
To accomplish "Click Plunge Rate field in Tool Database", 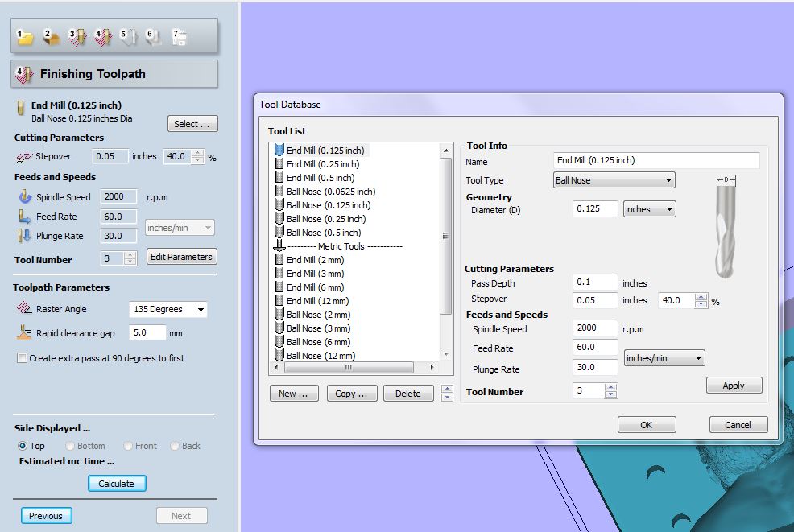I will pyautogui.click(x=595, y=368).
